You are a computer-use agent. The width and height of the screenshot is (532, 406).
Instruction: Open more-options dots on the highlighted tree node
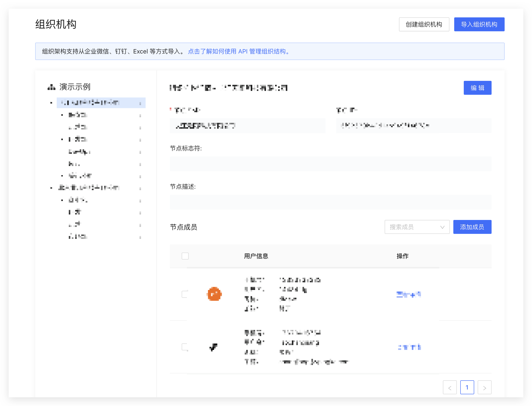coord(140,103)
